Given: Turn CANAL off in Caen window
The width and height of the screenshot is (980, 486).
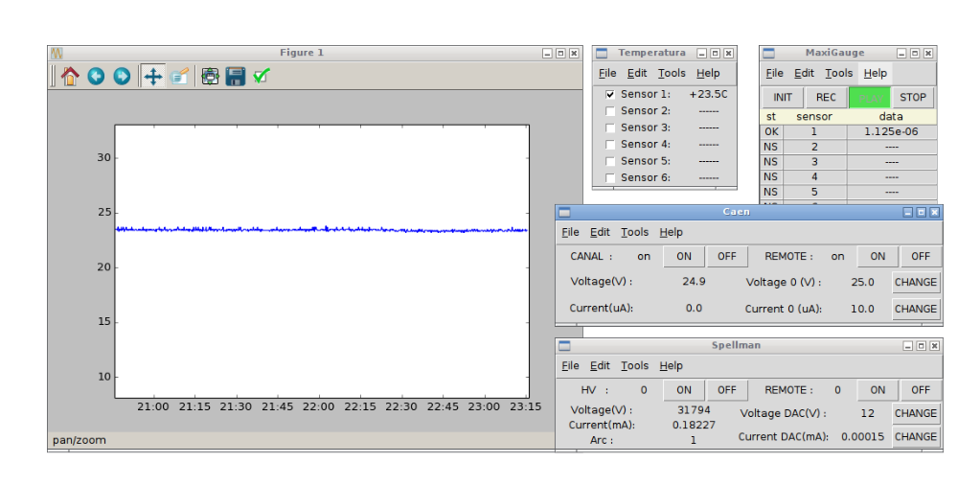Looking at the screenshot, I should click(x=727, y=256).
